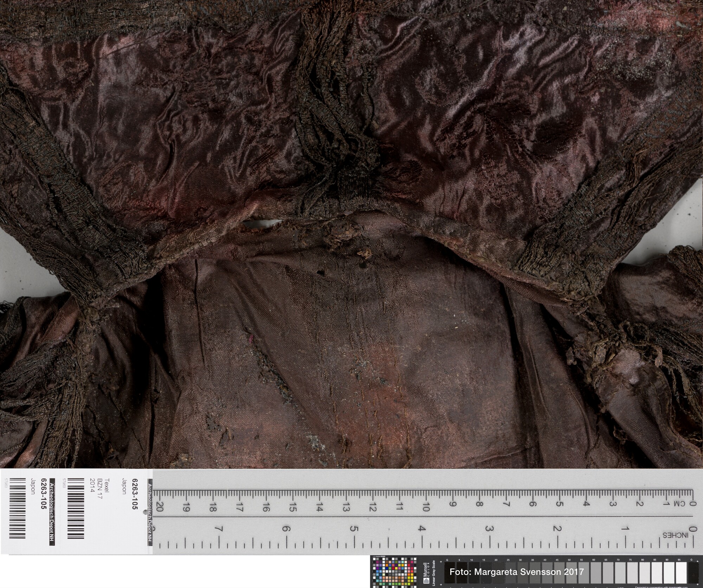Click the Foto: Margareta Svensson 2017 credit
This screenshot has height=588, width=703.
(x=516, y=572)
